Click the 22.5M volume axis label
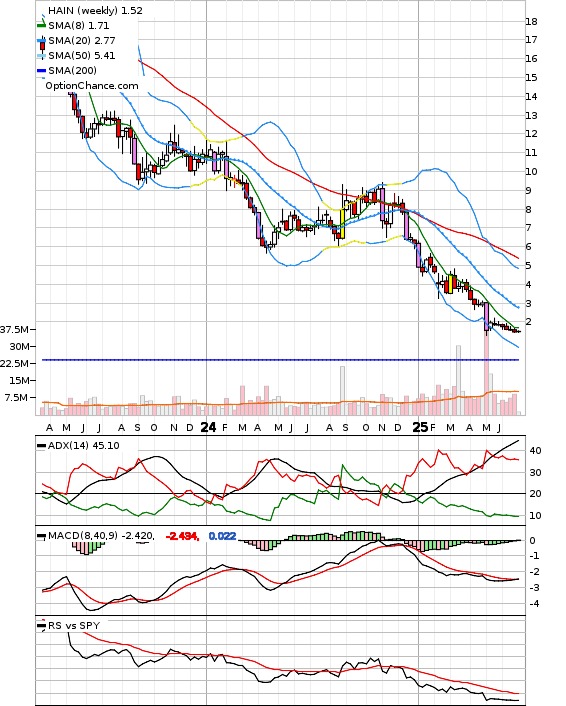This screenshot has height=706, width=566. [14, 363]
